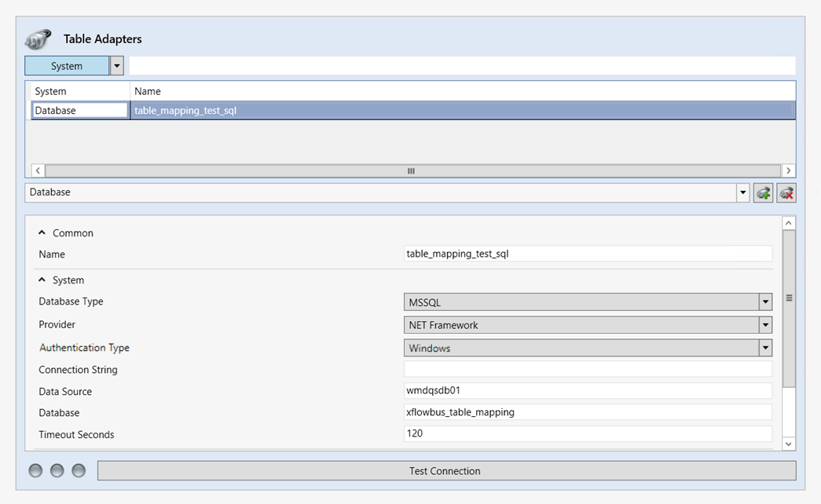The image size is (821, 504).
Task: Click the System filter button
Action: tap(67, 66)
